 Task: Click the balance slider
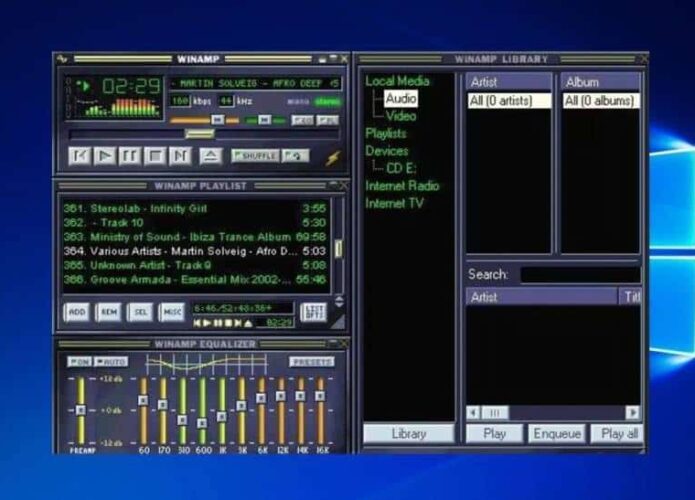click(265, 120)
